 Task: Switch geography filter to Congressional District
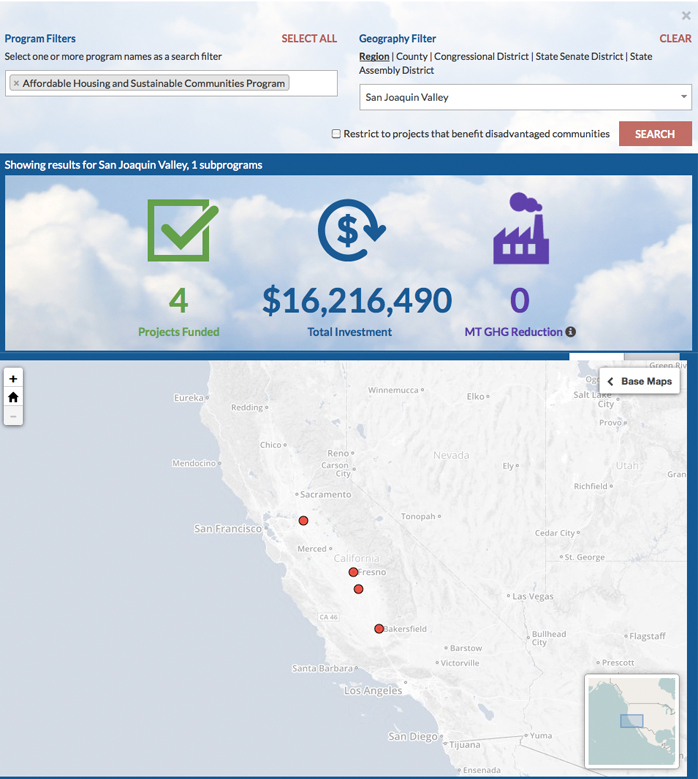click(481, 57)
